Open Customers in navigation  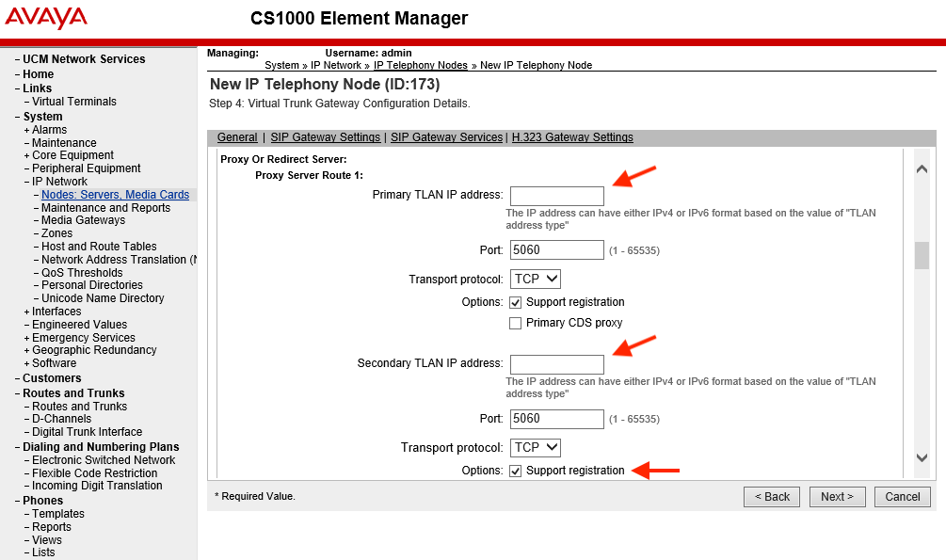(52, 378)
